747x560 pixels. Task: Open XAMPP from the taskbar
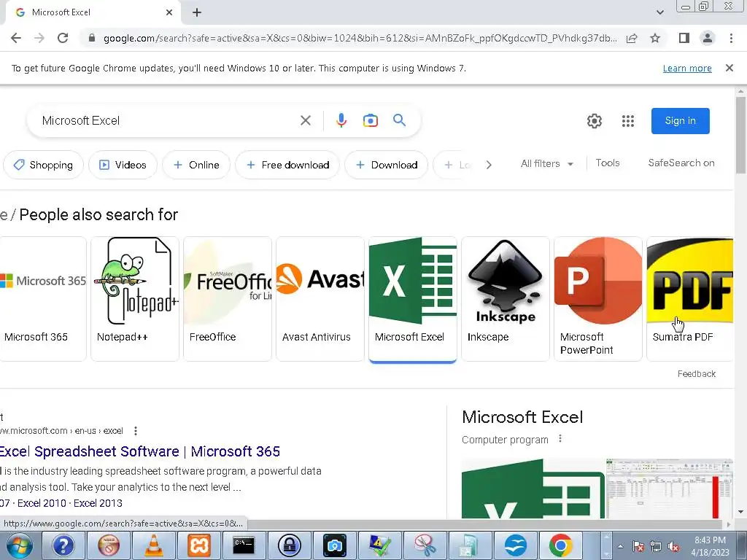[199, 545]
